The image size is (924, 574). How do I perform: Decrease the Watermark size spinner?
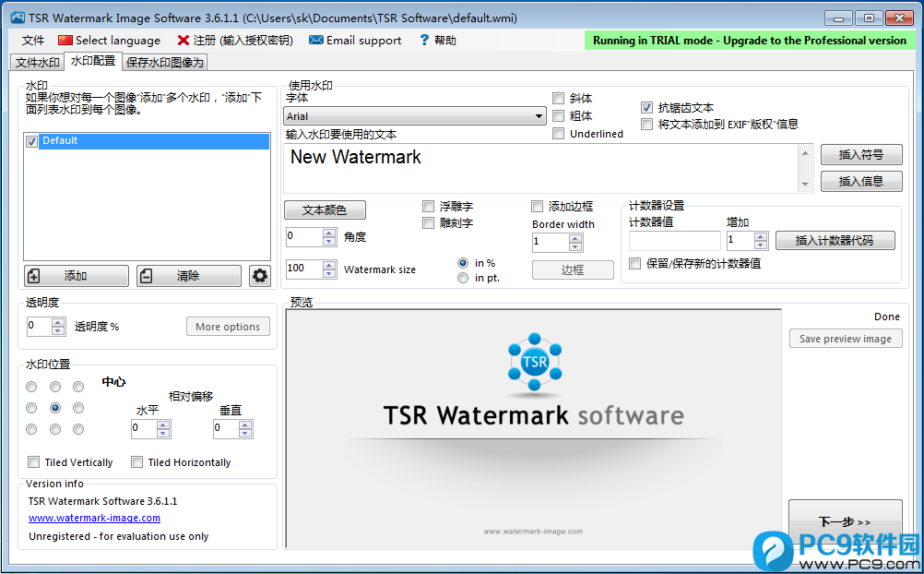[x=329, y=273]
